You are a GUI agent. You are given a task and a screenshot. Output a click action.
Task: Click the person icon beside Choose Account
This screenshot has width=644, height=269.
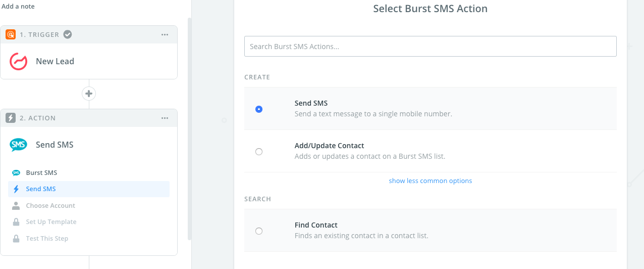[x=16, y=206]
